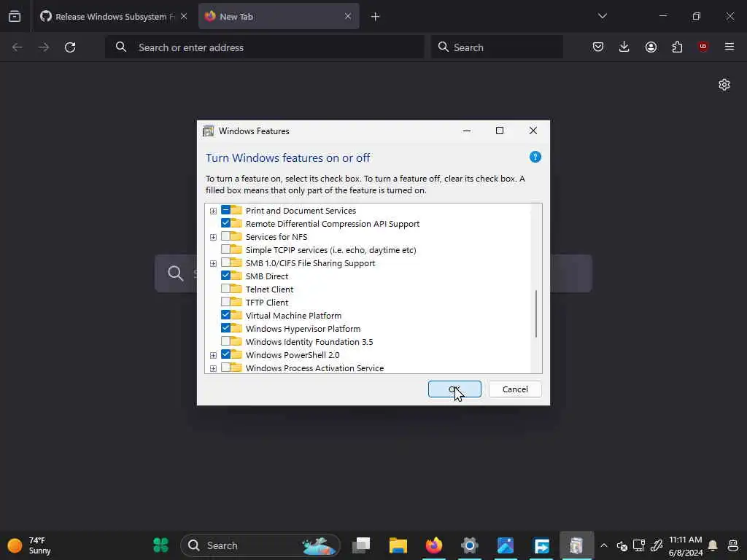Viewport: 747px width, 560px height.
Task: Open the new tab customize gear icon
Action: pos(724,85)
